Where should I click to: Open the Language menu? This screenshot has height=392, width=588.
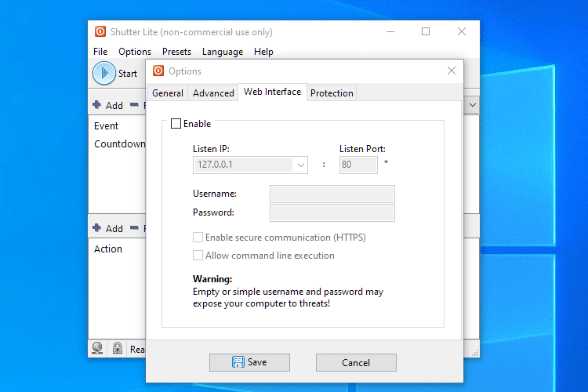coord(223,52)
